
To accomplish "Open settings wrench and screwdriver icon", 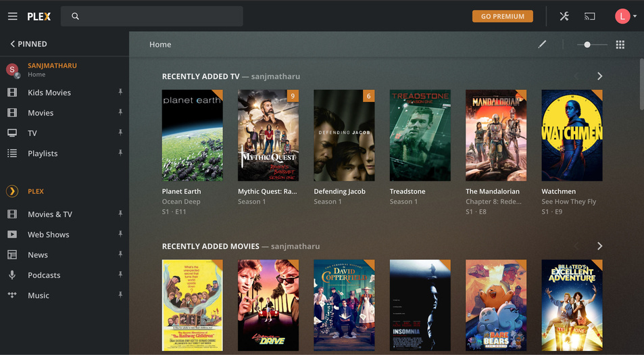I will pos(564,16).
